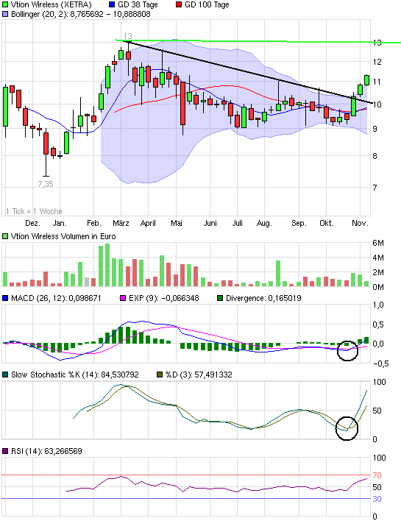Click 'Slow Stochastic %K (14): 84,530792' text
The image size is (401, 532).
click(x=75, y=375)
